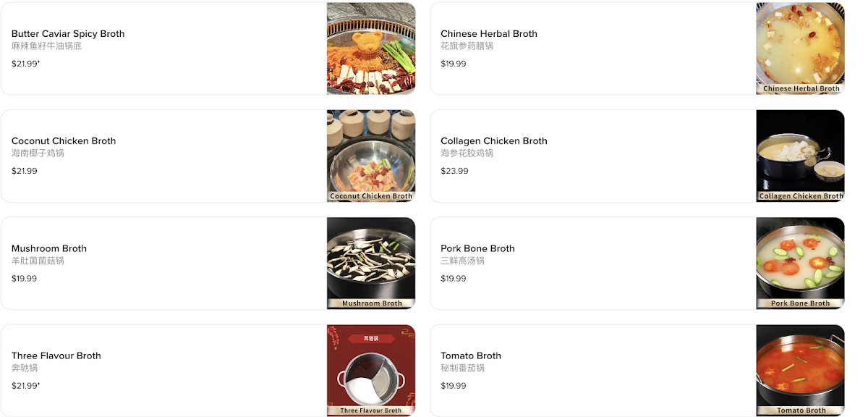This screenshot has width=868, height=417.
Task: Click the $21.99 price under Coconut Chicken Broth
Action: click(x=24, y=171)
